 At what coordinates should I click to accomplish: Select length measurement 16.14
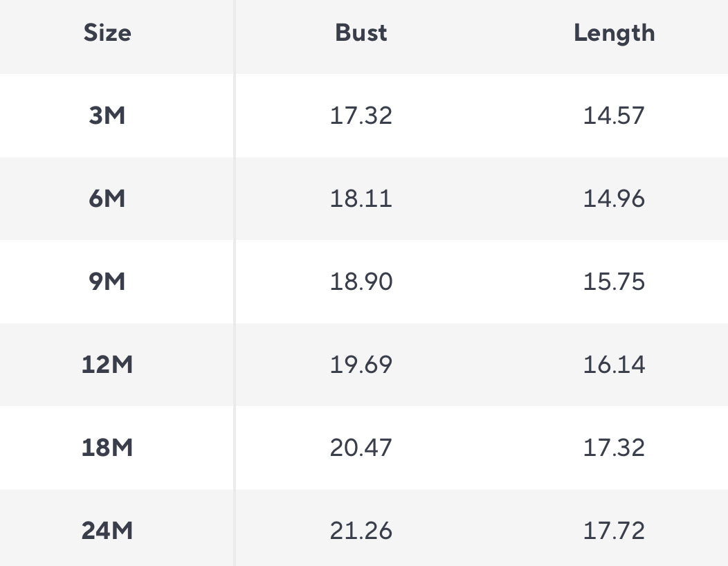(614, 365)
